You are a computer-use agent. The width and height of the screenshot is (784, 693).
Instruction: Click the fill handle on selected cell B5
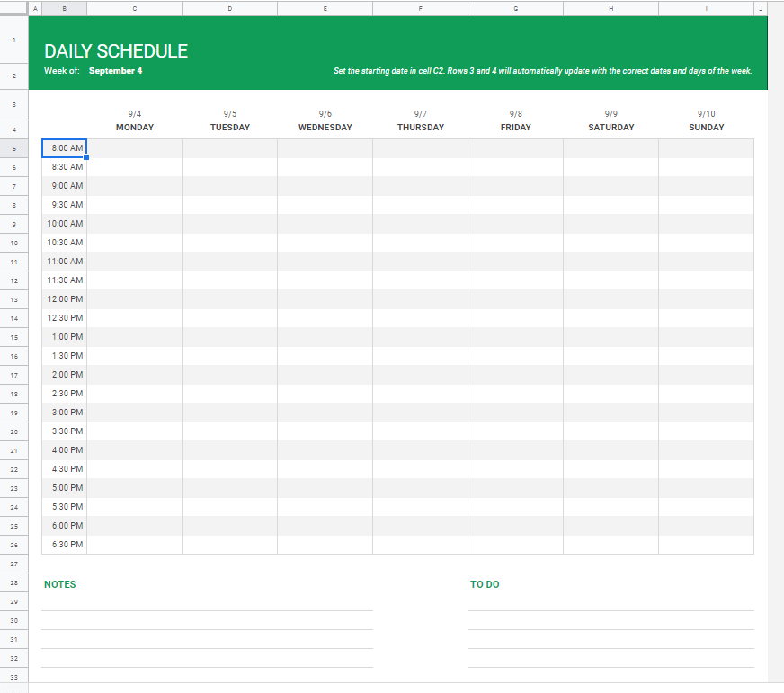(87, 156)
